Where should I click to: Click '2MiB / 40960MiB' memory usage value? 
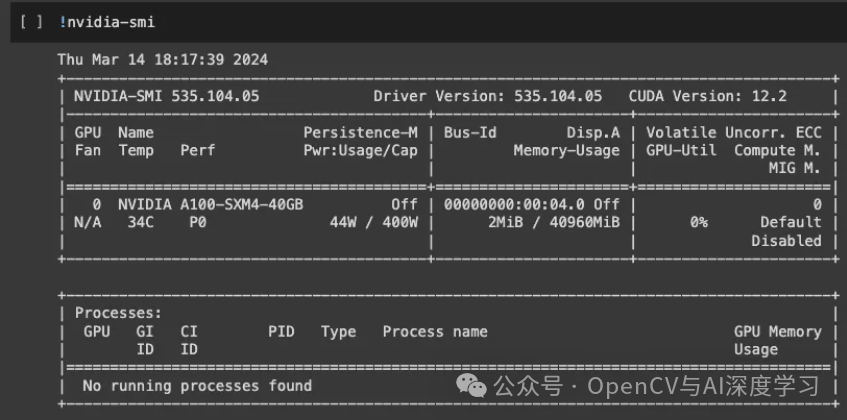(x=554, y=222)
